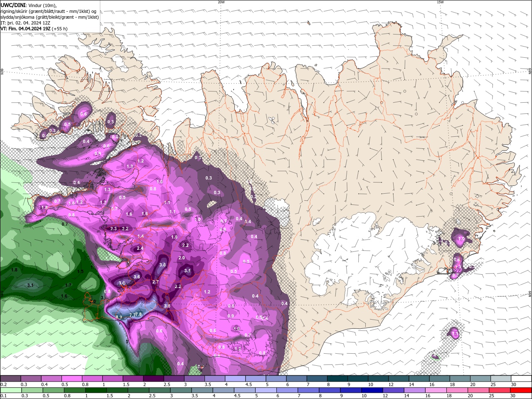Click the 20W longitude label at top
The image size is (532, 399).
[221, 2]
